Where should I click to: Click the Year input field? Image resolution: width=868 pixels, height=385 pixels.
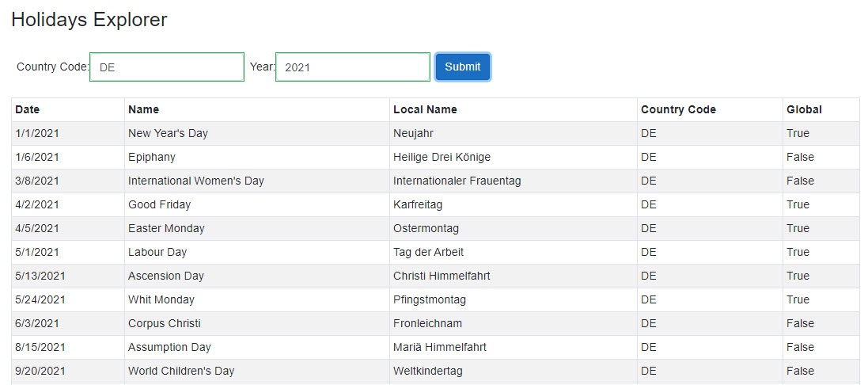(x=352, y=67)
